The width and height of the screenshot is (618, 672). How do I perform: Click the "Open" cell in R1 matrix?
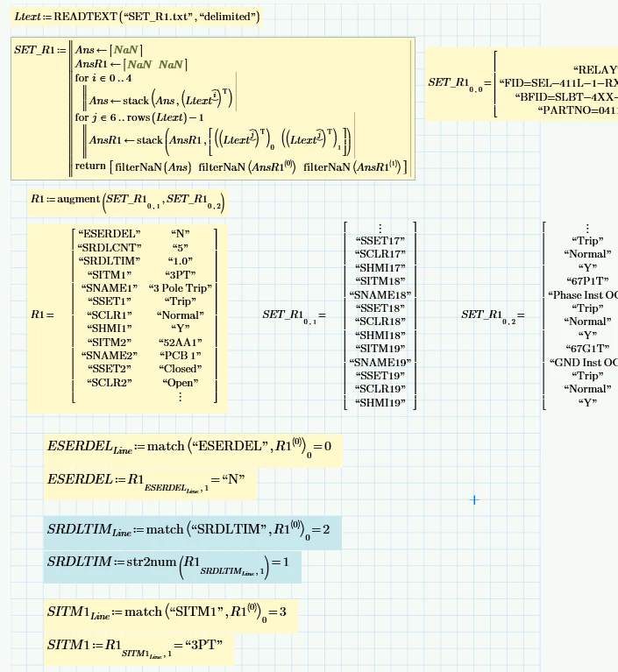pyautogui.click(x=180, y=382)
